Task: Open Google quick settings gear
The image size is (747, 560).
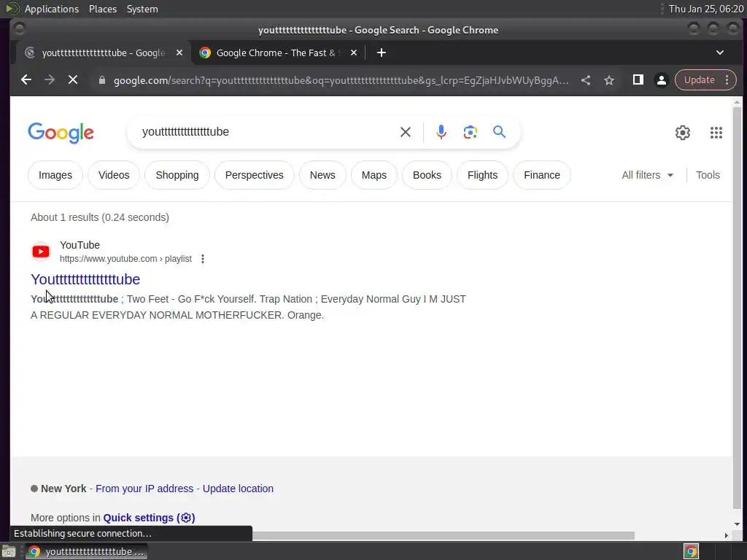Action: [683, 133]
